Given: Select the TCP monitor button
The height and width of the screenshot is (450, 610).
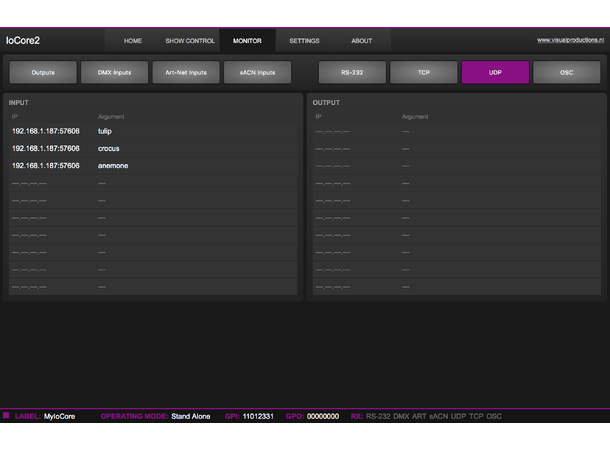Looking at the screenshot, I should click(x=424, y=73).
